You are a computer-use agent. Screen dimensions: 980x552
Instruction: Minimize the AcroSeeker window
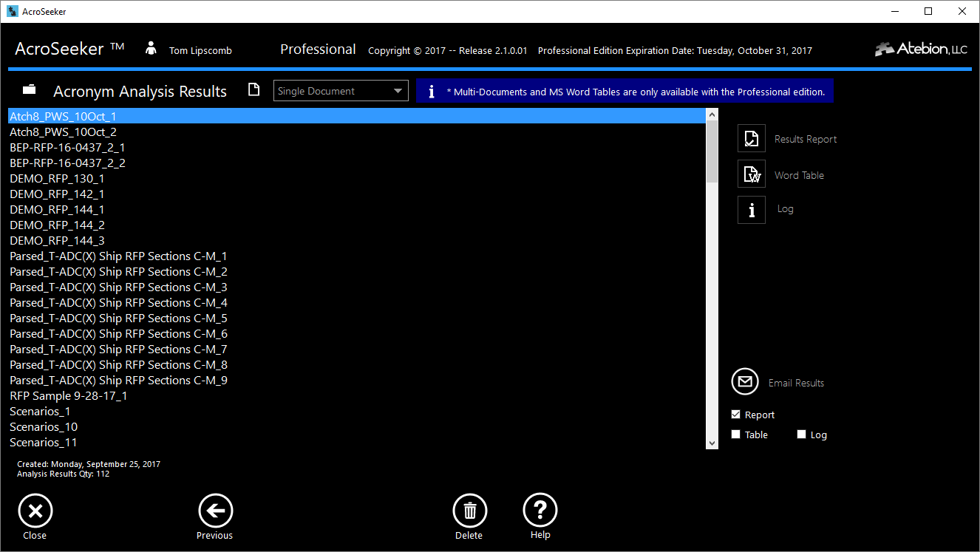tap(894, 11)
